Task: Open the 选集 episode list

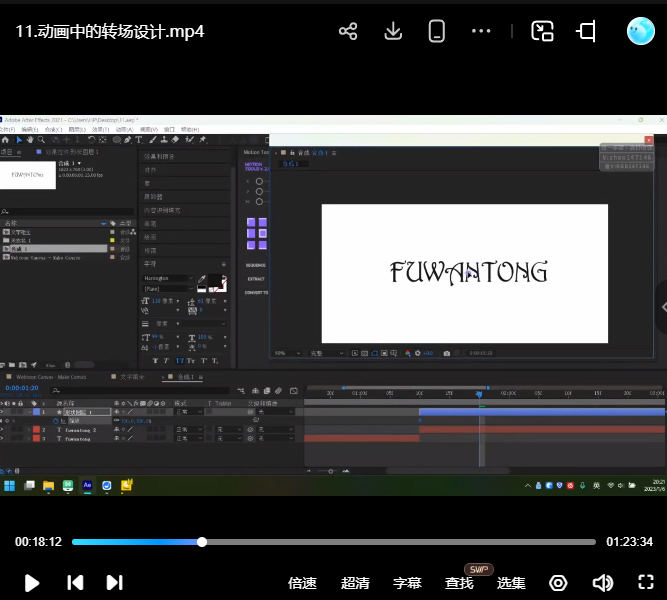Action: 511,583
